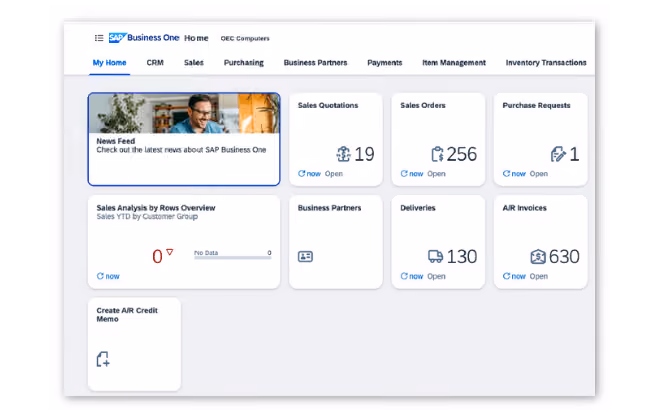Image resolution: width=660 pixels, height=415 pixels.
Task: Open the Sales tab
Action: (194, 63)
